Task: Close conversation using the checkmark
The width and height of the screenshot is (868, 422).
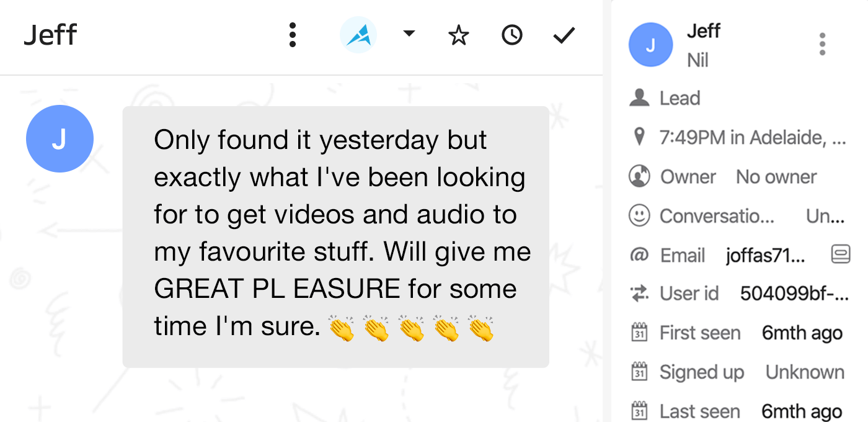Action: [564, 35]
